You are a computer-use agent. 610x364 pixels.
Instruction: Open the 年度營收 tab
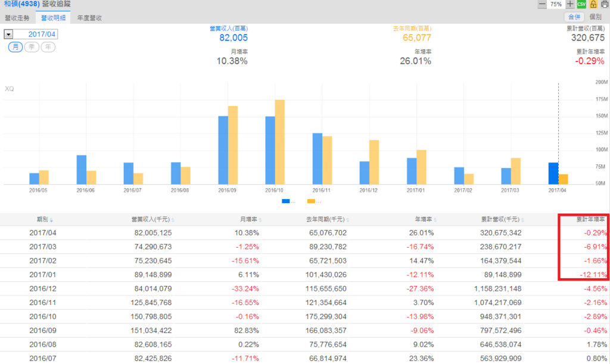click(89, 18)
